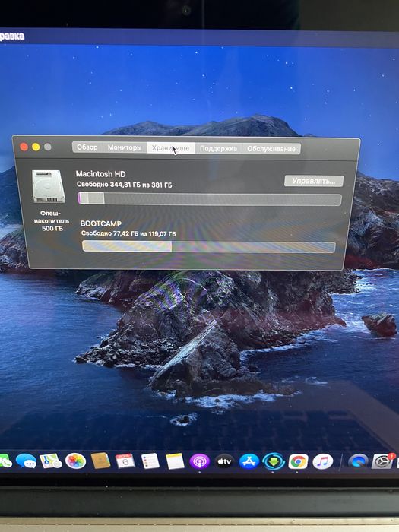Open Contacts from the dock

[100, 461]
